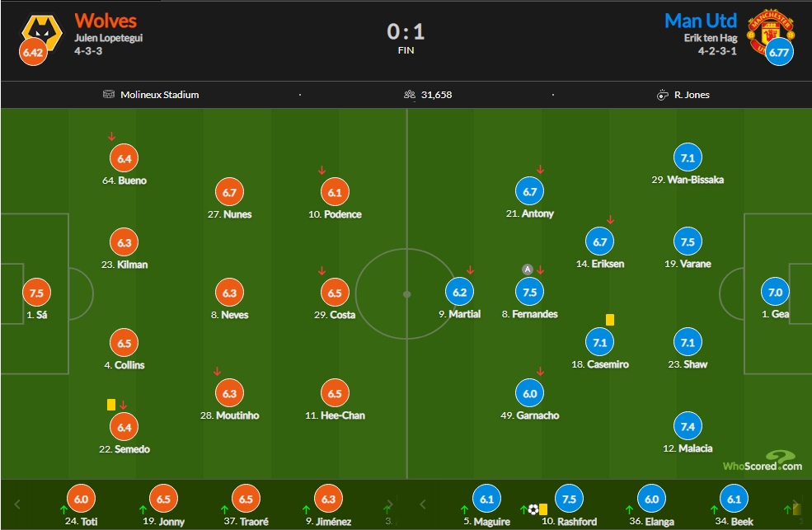Viewport: 812px width, 530px height.
Task: Click the Manchester United club crest
Action: click(770, 31)
